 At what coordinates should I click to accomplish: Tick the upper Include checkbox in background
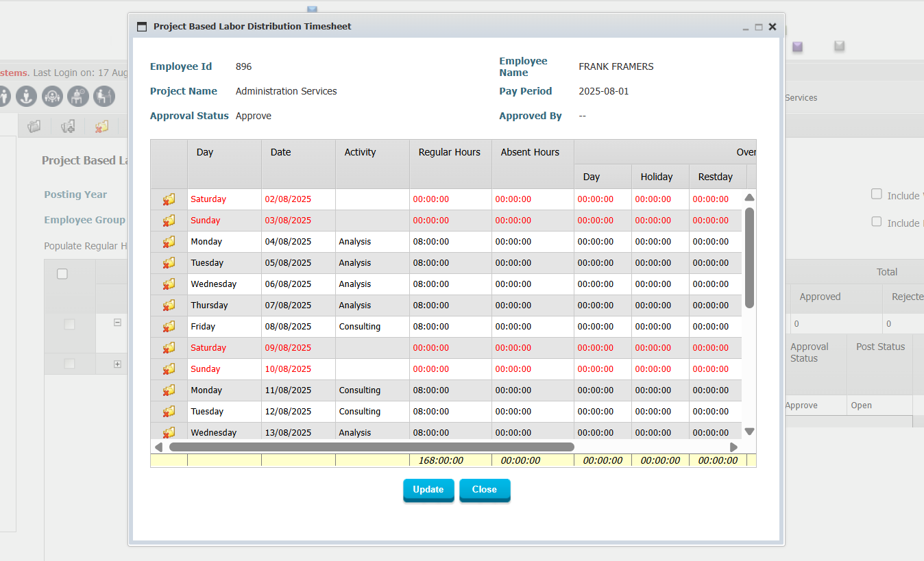877,194
